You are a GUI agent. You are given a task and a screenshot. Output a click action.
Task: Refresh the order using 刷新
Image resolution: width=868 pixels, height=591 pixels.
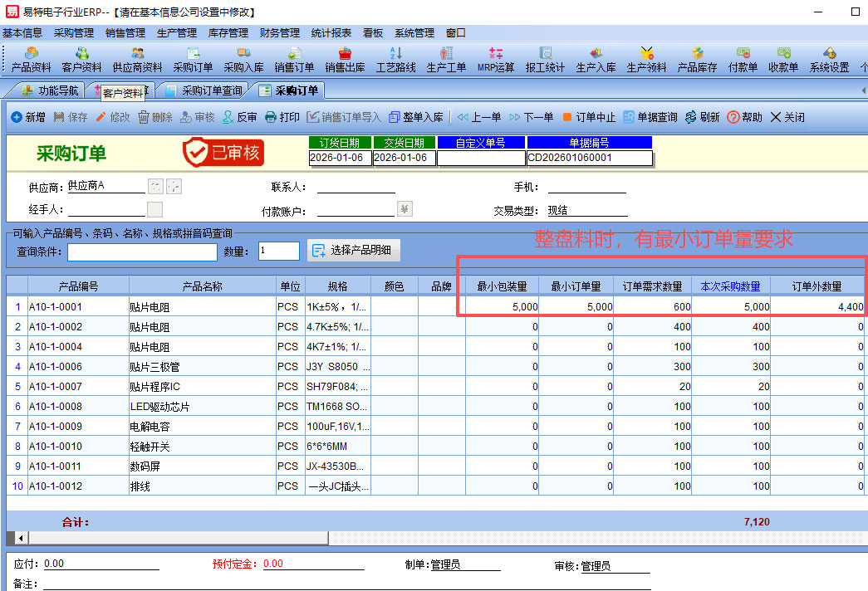pyautogui.click(x=702, y=118)
